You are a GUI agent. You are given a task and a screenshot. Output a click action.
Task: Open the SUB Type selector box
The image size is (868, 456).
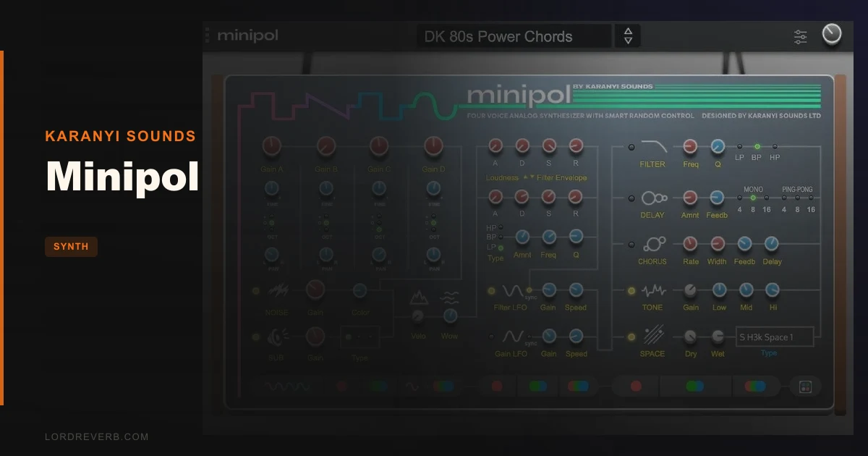tap(359, 337)
